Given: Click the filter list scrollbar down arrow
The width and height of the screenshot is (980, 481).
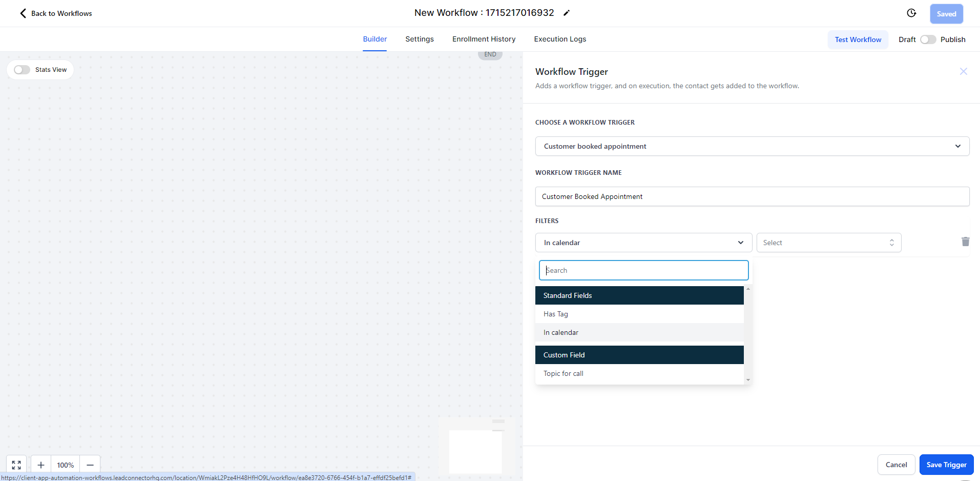Looking at the screenshot, I should coord(748,380).
